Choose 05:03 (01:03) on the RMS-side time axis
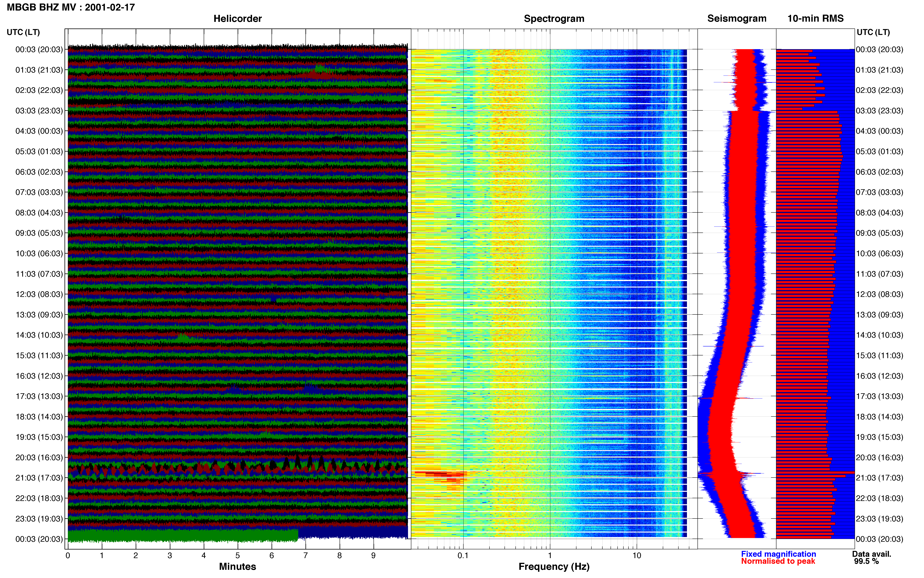 [x=879, y=151]
